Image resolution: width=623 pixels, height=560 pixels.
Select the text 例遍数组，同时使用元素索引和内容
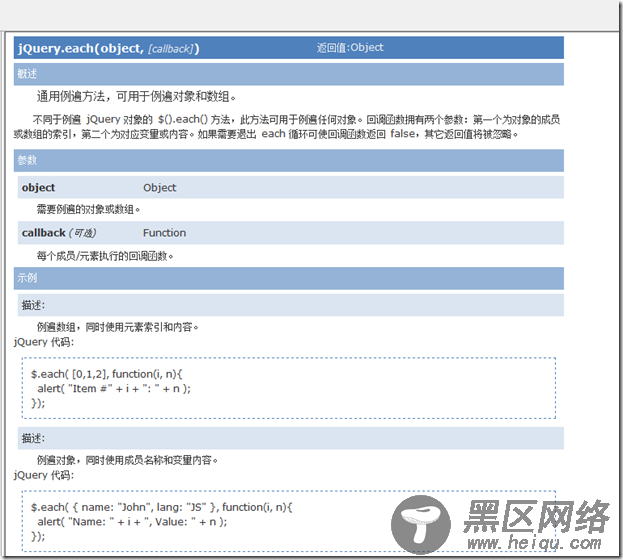[118, 327]
